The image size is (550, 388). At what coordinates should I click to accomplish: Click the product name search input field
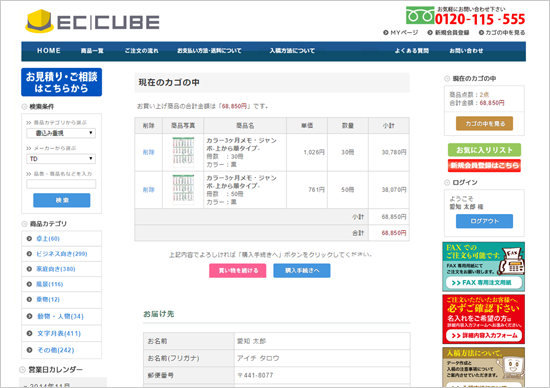point(61,184)
